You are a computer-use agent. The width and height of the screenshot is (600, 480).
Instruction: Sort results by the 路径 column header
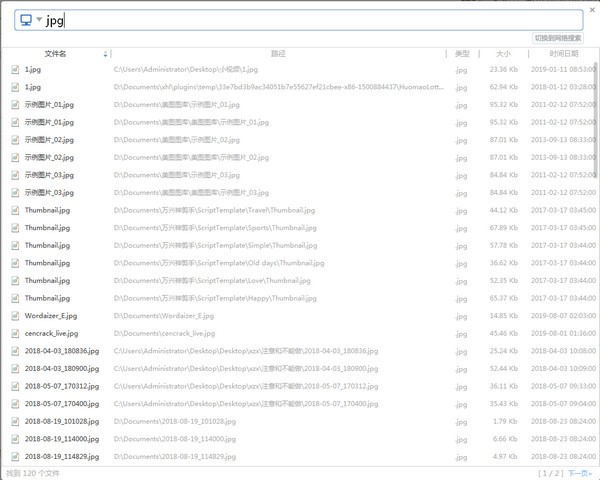(x=278, y=53)
